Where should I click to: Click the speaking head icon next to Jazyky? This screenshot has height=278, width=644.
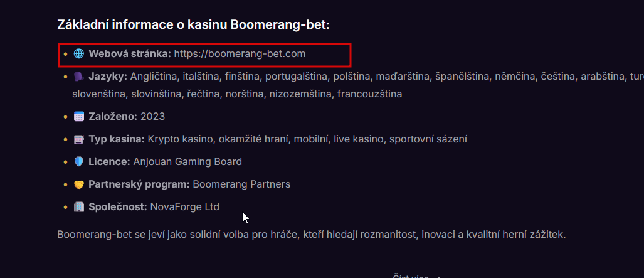click(x=78, y=77)
